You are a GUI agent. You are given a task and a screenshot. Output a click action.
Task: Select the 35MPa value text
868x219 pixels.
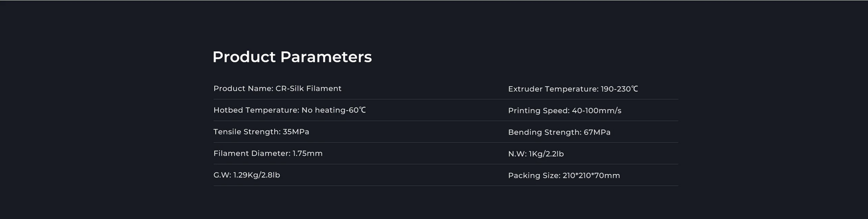coord(296,132)
